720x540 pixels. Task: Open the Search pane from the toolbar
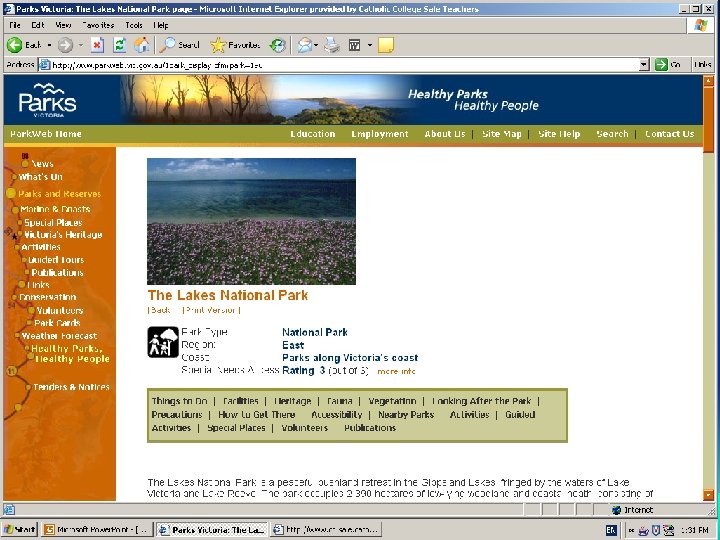pos(180,45)
